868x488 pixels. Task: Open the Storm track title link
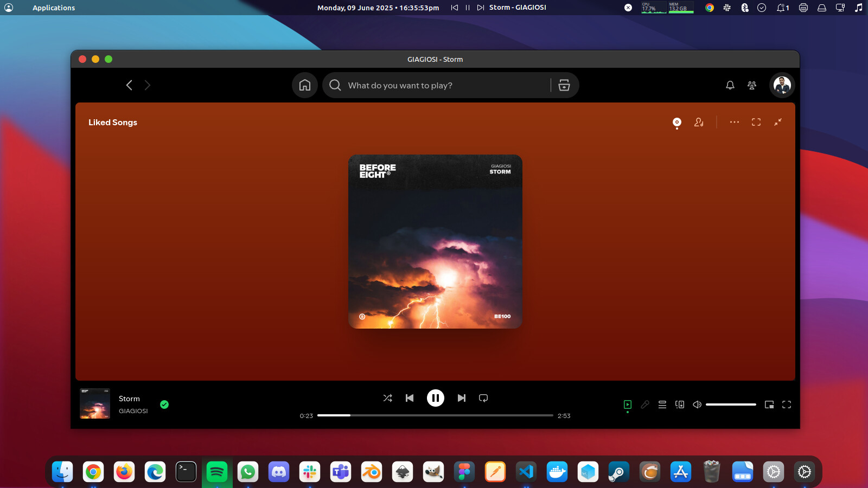[x=129, y=399]
